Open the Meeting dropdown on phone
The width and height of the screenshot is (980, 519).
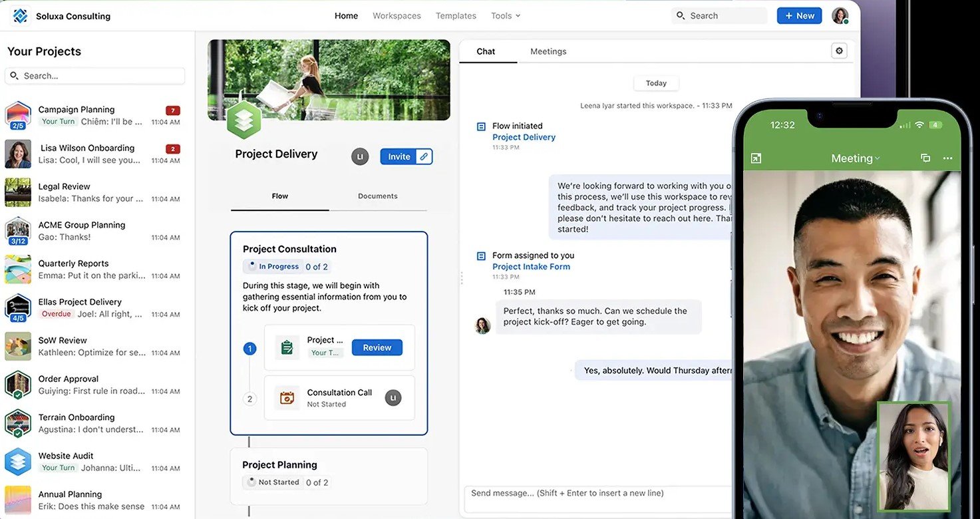tap(855, 158)
